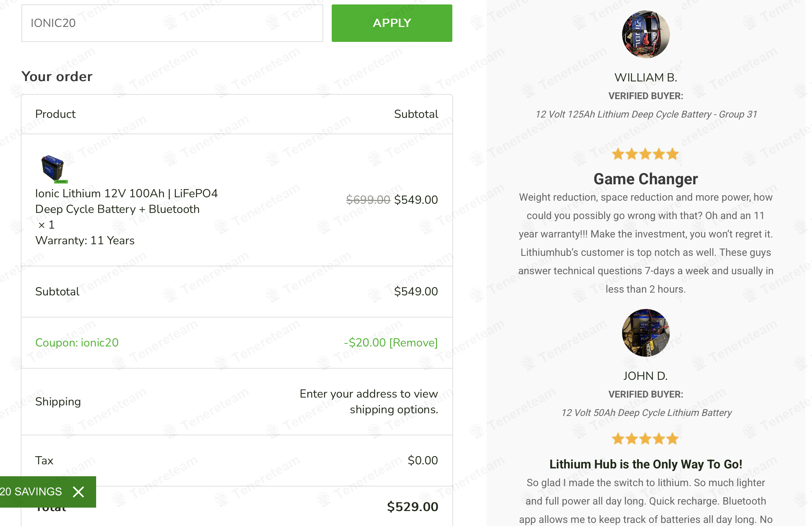This screenshot has height=526, width=812.
Task: Click the star rating above Game Changer
Action: pos(645,154)
